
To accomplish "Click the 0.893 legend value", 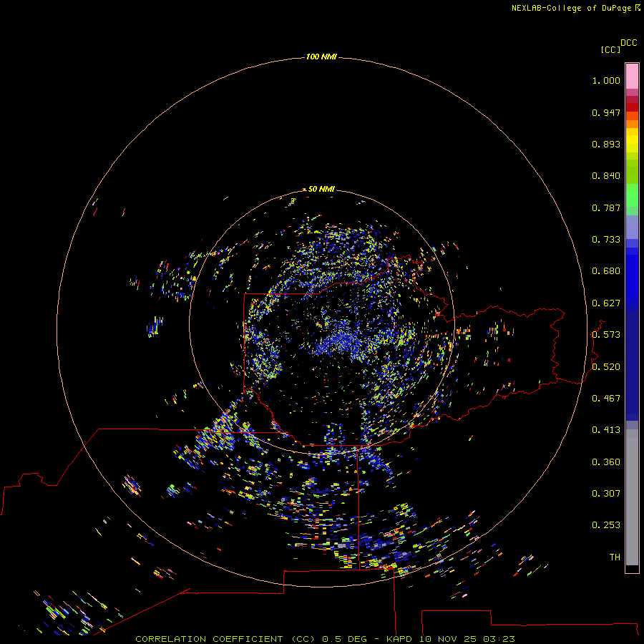I will pyautogui.click(x=606, y=144).
